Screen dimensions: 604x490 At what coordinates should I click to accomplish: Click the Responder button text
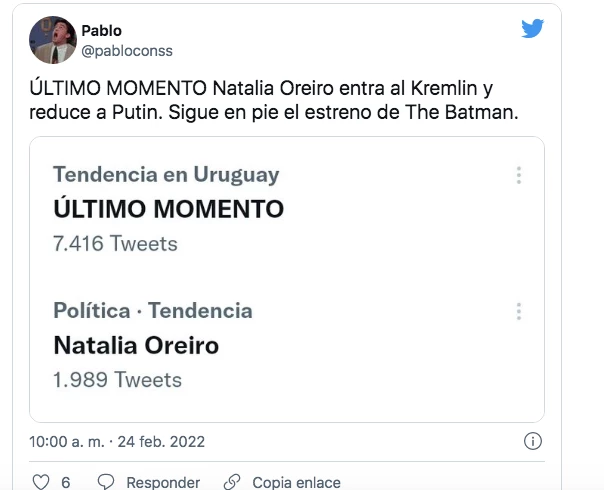[x=162, y=482]
